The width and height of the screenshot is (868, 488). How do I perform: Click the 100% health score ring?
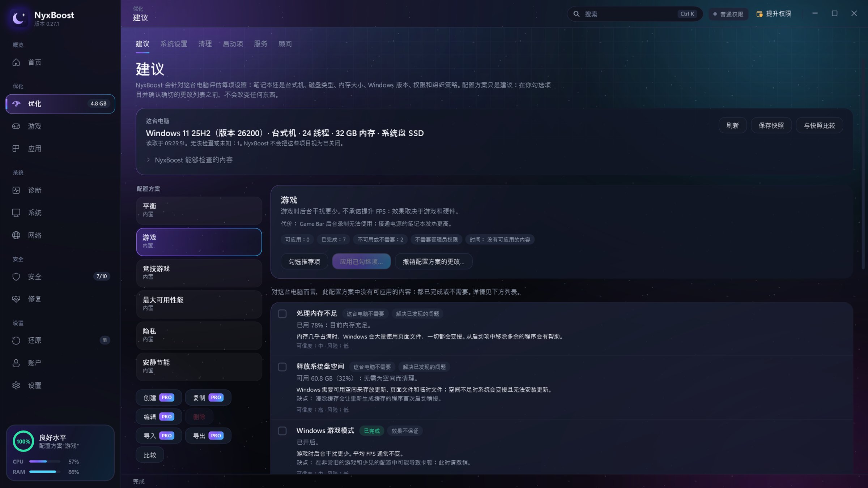click(x=23, y=441)
